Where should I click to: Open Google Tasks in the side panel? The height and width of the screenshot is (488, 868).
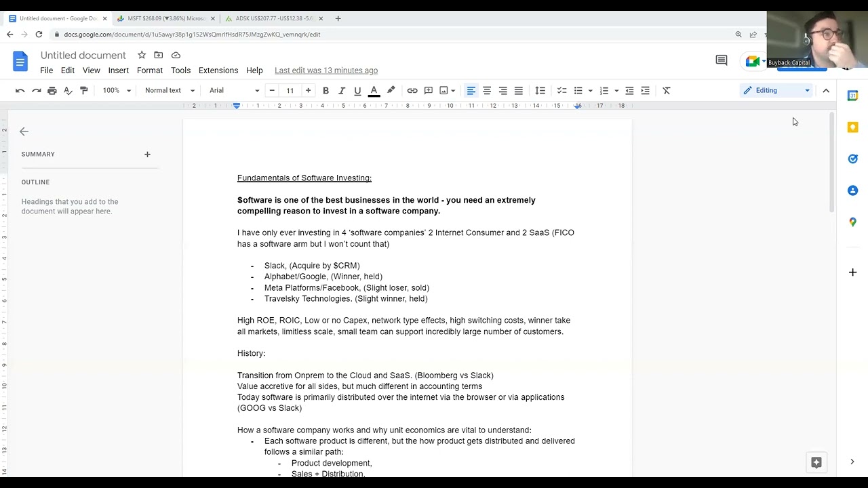pos(853,159)
